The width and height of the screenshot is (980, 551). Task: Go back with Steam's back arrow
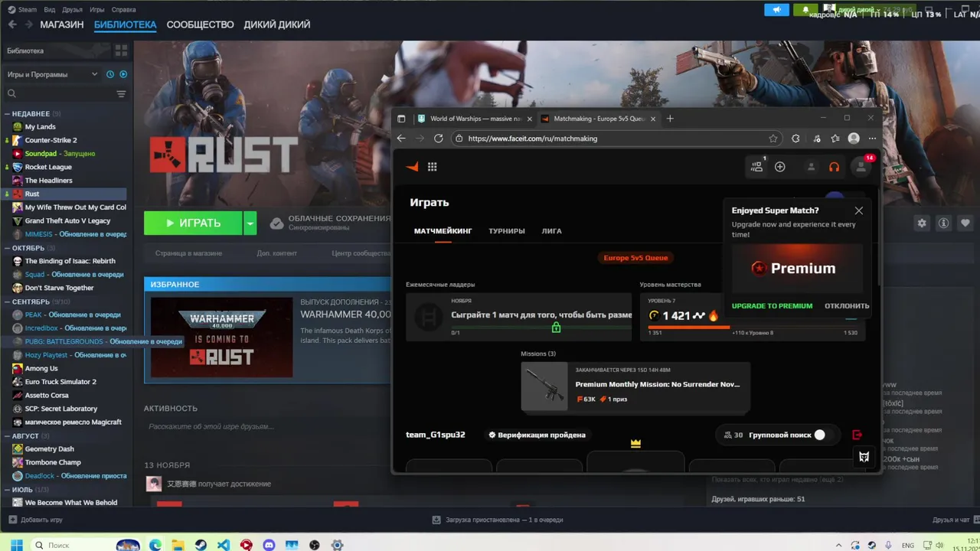coord(12,24)
